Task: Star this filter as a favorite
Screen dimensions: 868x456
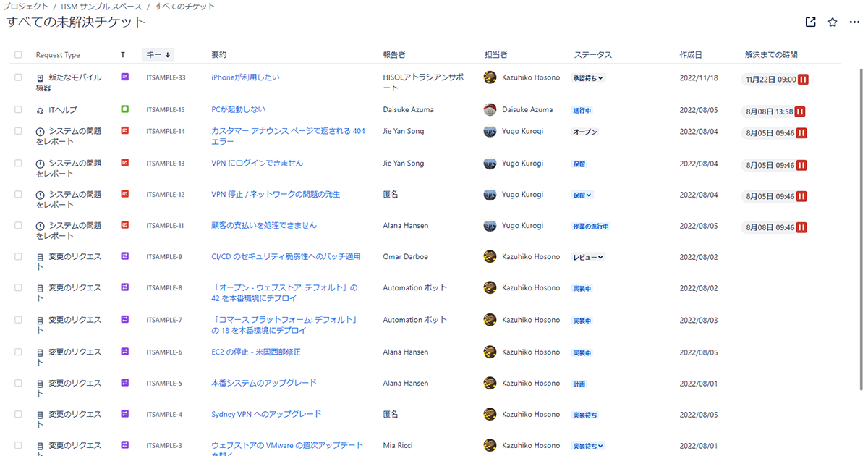Action: tap(833, 22)
